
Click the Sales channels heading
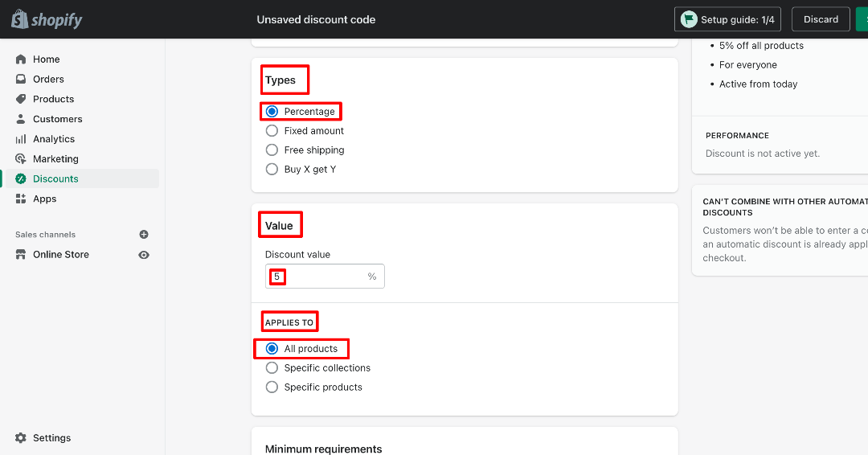[45, 235]
